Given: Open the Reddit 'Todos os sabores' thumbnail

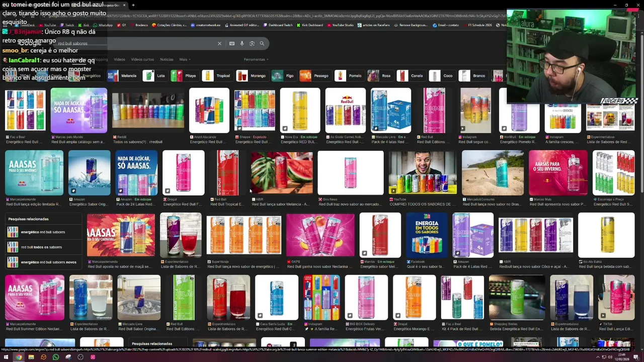Looking at the screenshot, I should tap(148, 111).
